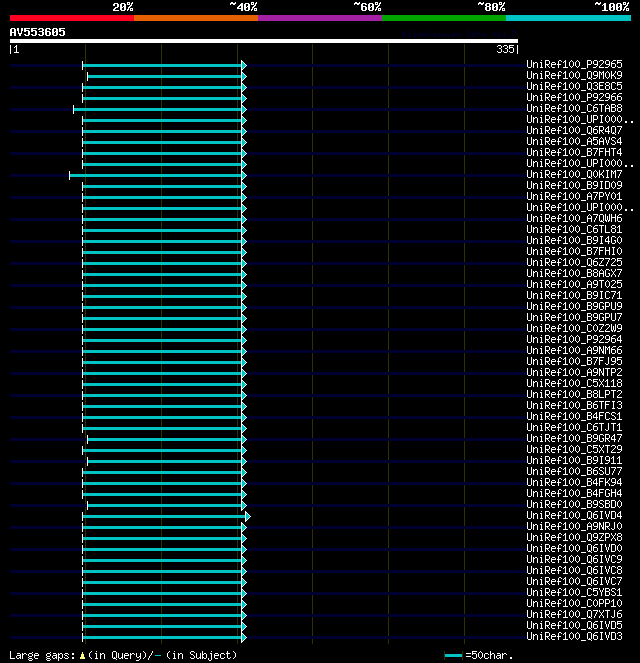Open hit UniRef100_P92966
This screenshot has height=663, width=640.
(574, 97)
